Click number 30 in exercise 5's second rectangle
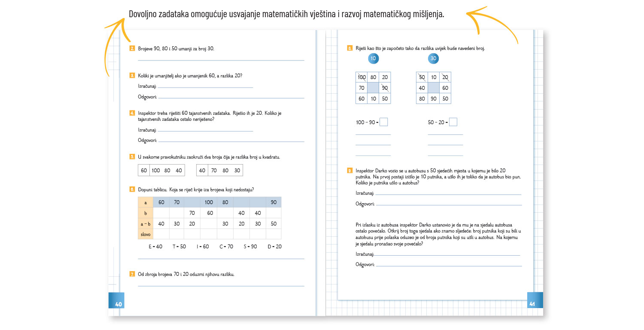The height and width of the screenshot is (330, 644). [x=237, y=171]
